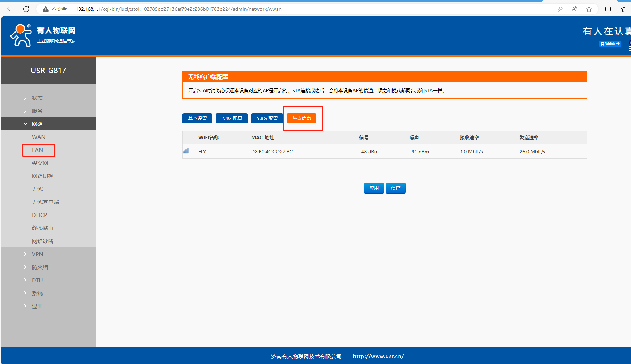Click the browser address bar URL
Image resolution: width=631 pixels, height=364 pixels.
tap(178, 9)
